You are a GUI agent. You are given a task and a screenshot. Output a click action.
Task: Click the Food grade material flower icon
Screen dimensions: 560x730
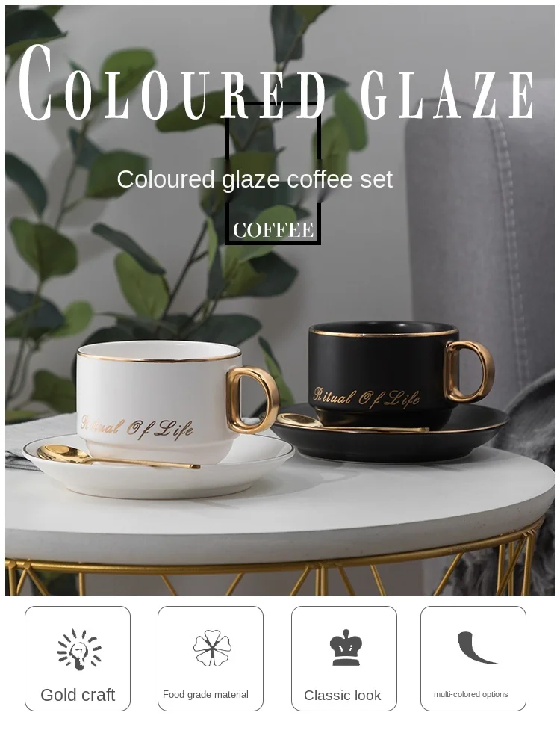coord(212,648)
